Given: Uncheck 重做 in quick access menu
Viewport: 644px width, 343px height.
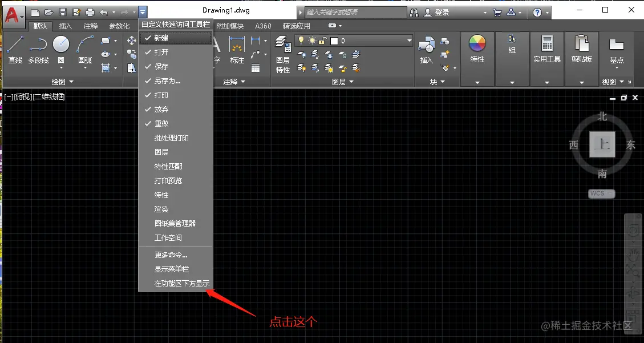Looking at the screenshot, I should [176, 124].
